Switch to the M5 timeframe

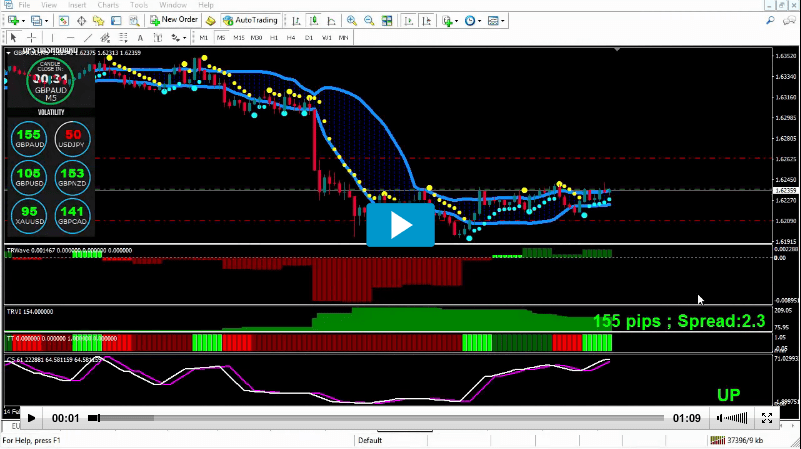tap(221, 38)
